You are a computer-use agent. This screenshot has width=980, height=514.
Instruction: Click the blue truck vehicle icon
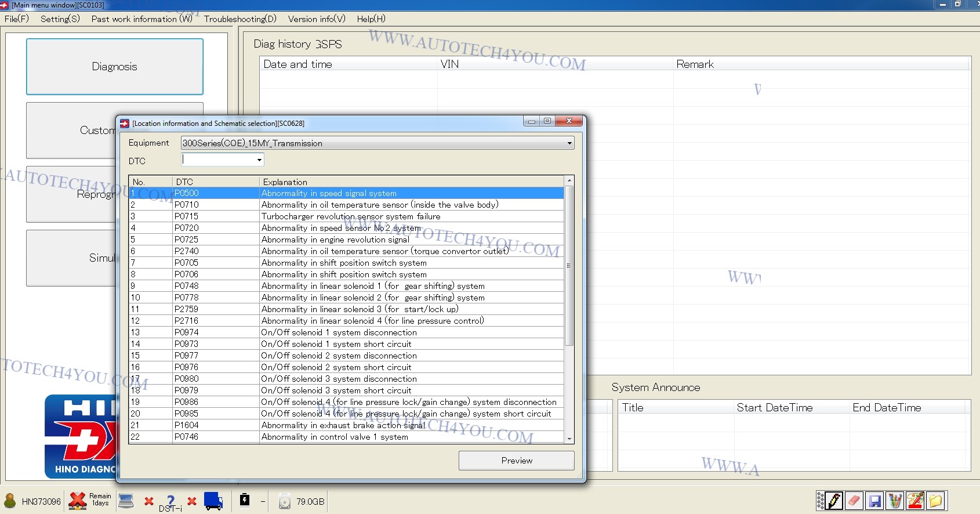[213, 501]
